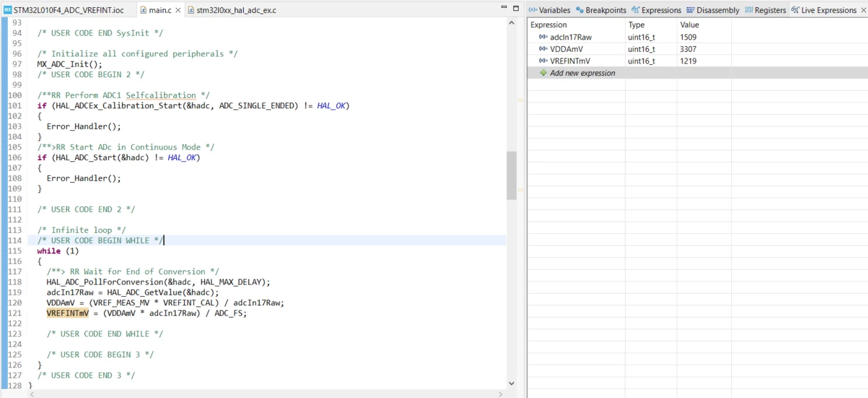
Task: Minimize the editor area
Action: tap(504, 8)
